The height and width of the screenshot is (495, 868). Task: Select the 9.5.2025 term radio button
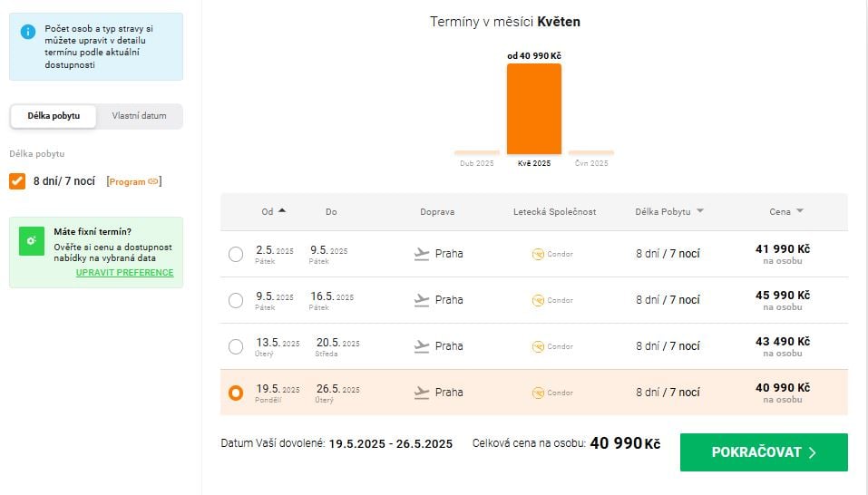tap(236, 300)
